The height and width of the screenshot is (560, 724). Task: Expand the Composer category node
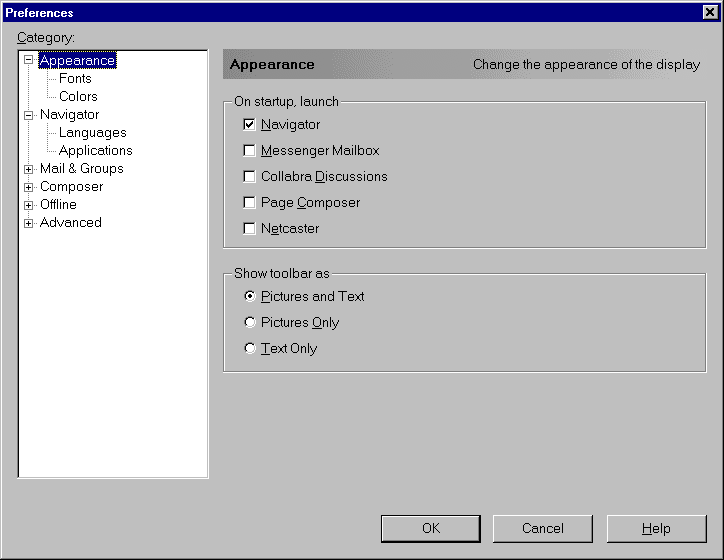tap(29, 187)
